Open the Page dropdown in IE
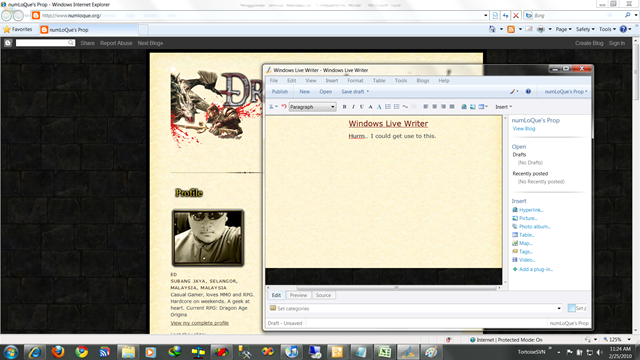Screen dimensions: 640x360 point(563,29)
